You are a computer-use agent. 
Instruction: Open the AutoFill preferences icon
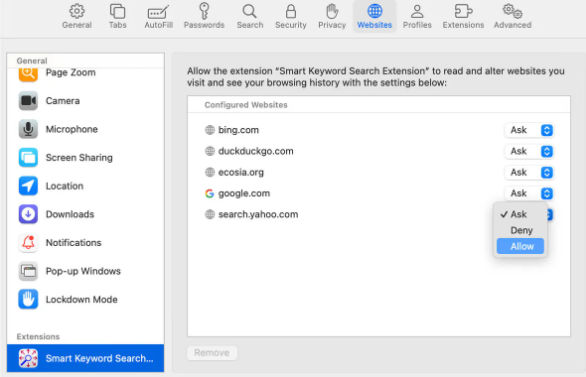tap(158, 12)
